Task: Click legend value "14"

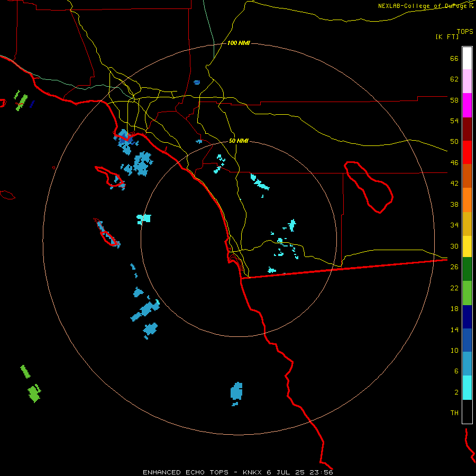Action: click(x=454, y=329)
